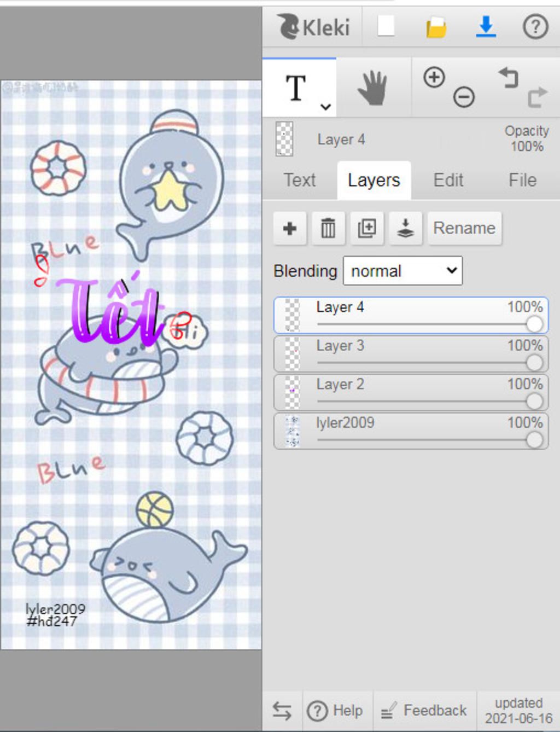
Task: Click Layer 3 opacity slider handle
Action: [x=534, y=363]
